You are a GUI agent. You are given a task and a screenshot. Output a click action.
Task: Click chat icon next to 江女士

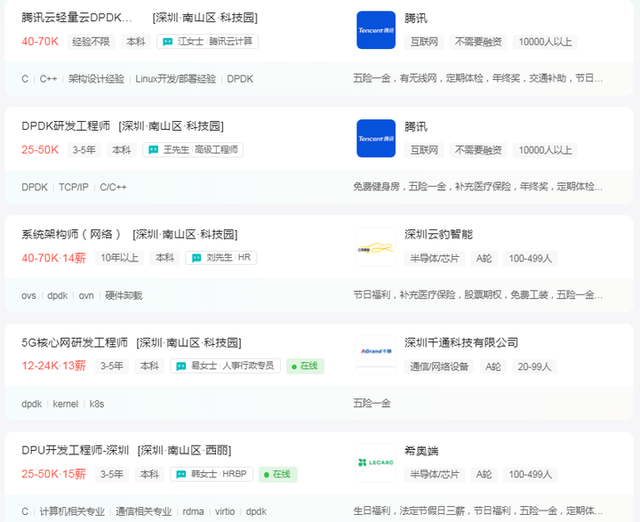point(167,42)
